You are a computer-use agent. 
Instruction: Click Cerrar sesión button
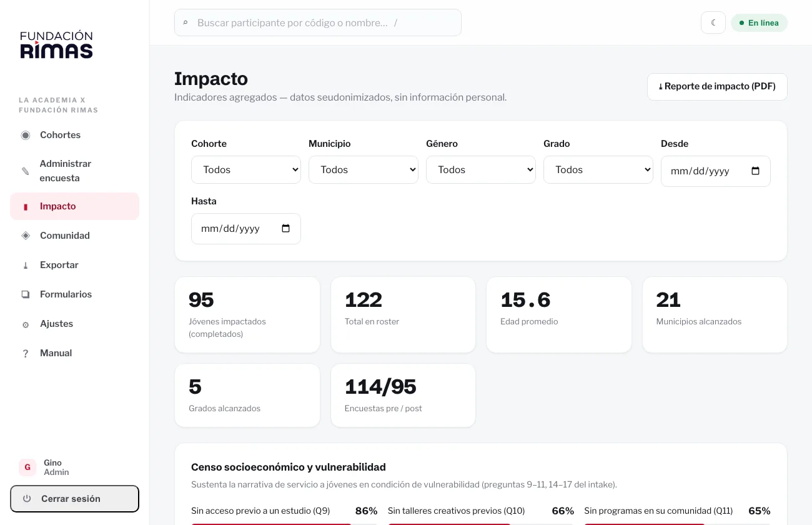pyautogui.click(x=74, y=499)
